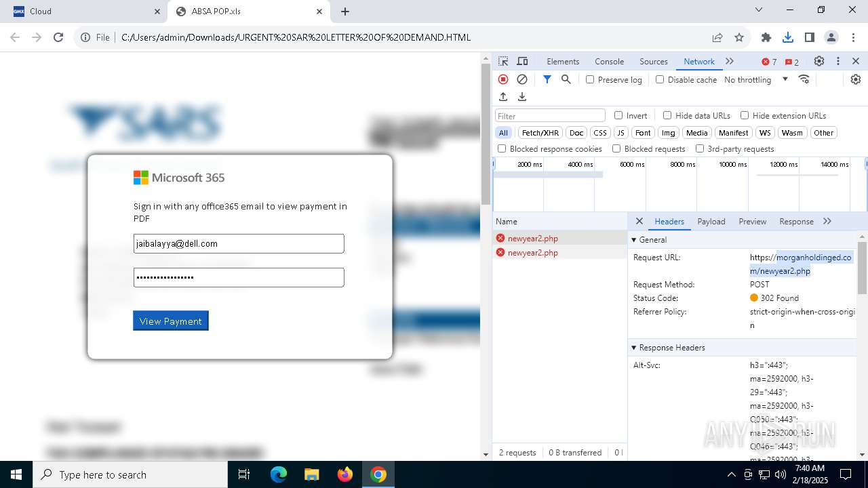Select the first newyear2.php request

point(559,239)
